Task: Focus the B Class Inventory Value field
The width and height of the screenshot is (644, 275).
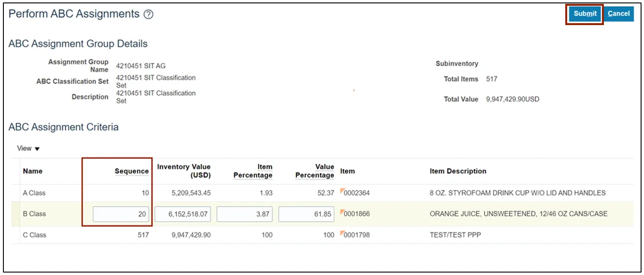Action: tap(183, 214)
